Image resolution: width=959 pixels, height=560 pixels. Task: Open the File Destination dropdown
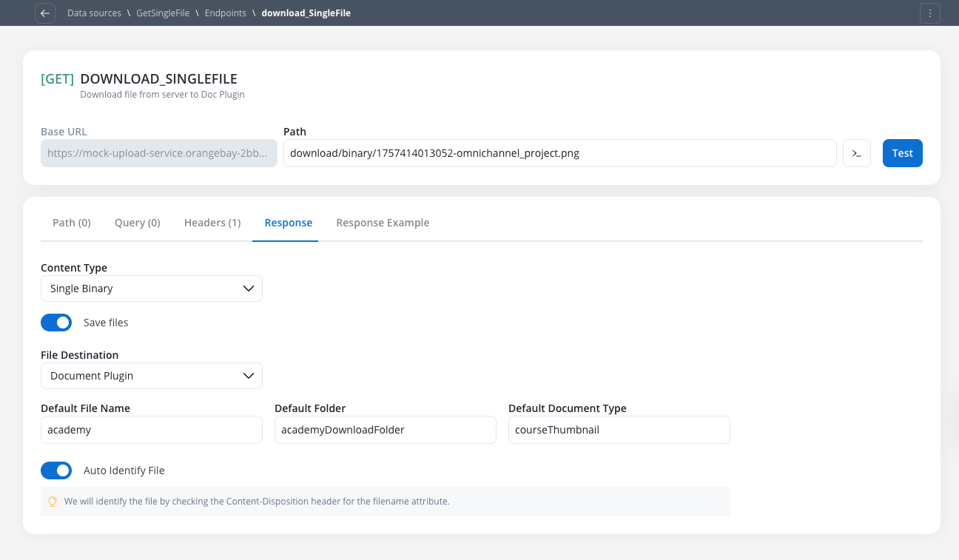[x=152, y=376]
